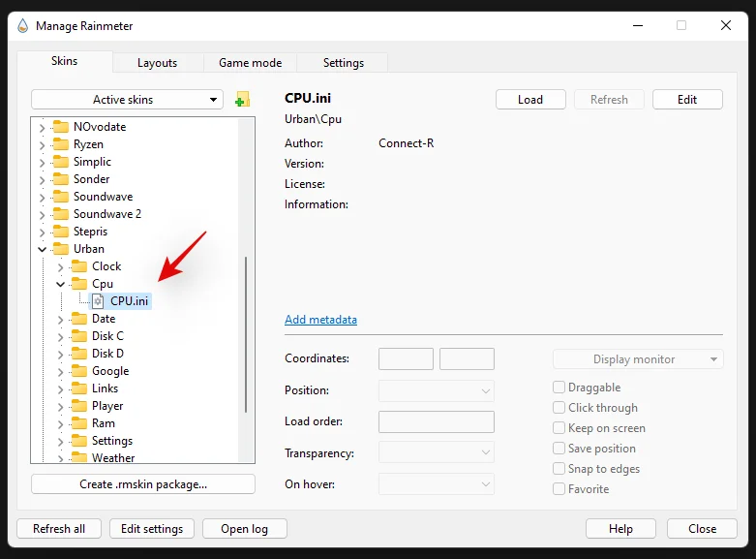Click the Urban folder icon
Viewport: 756px width, 559px height.
click(x=61, y=249)
